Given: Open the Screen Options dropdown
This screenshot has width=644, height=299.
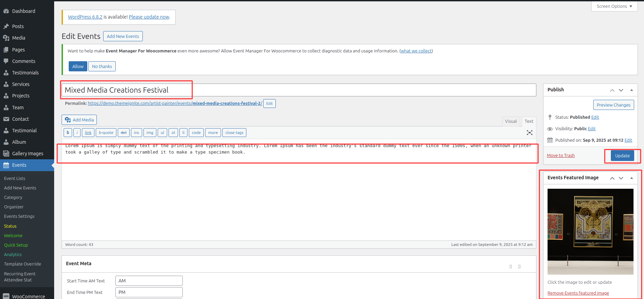Looking at the screenshot, I should click(614, 6).
